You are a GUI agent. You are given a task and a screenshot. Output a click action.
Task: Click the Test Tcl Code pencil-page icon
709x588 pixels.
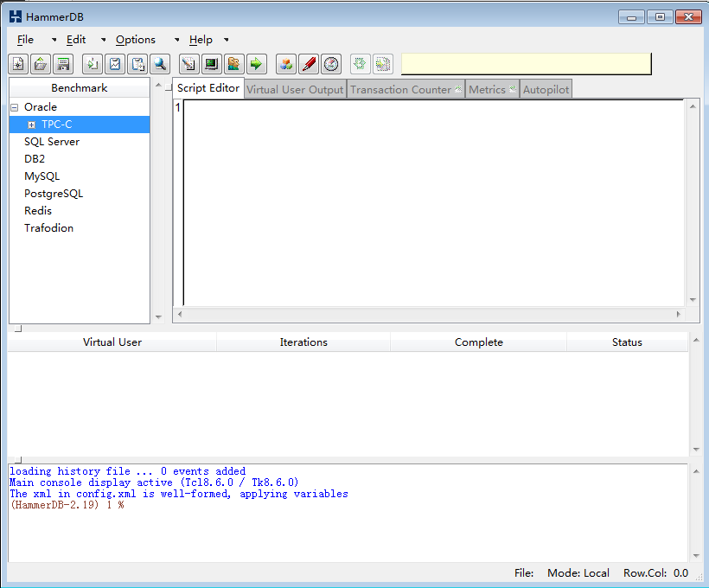189,64
